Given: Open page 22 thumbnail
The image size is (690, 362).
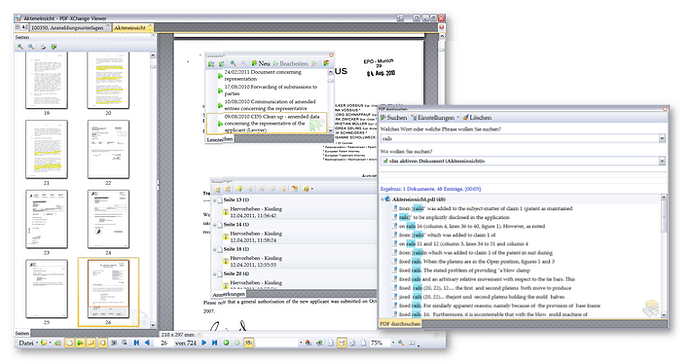Looking at the screenshot, I should pyautogui.click(x=108, y=150).
